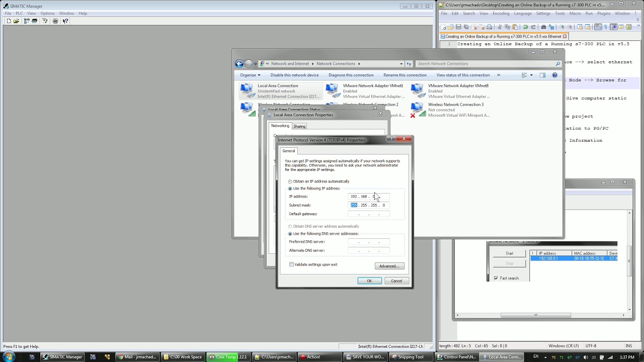Click Notepad++ New file icon
644x362 pixels.
443,27
